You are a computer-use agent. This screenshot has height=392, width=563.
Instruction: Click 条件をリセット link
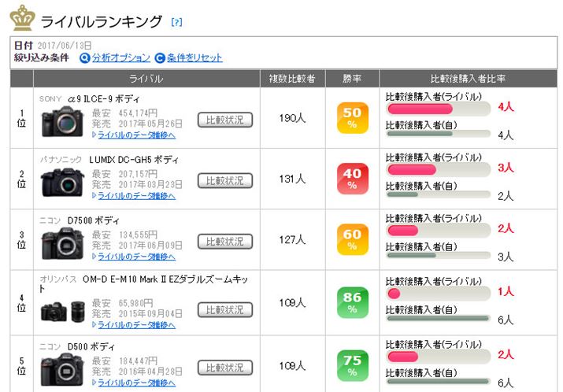[x=194, y=58]
